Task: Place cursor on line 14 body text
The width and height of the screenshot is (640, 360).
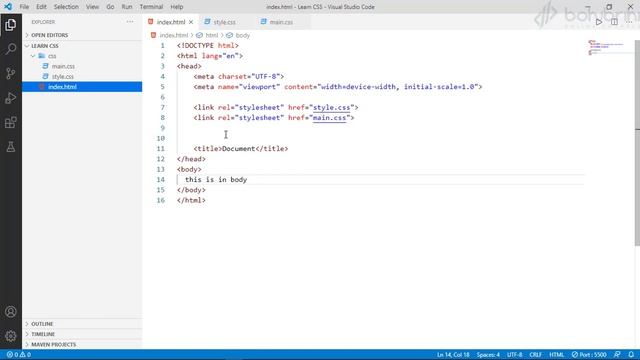Action: 216,180
